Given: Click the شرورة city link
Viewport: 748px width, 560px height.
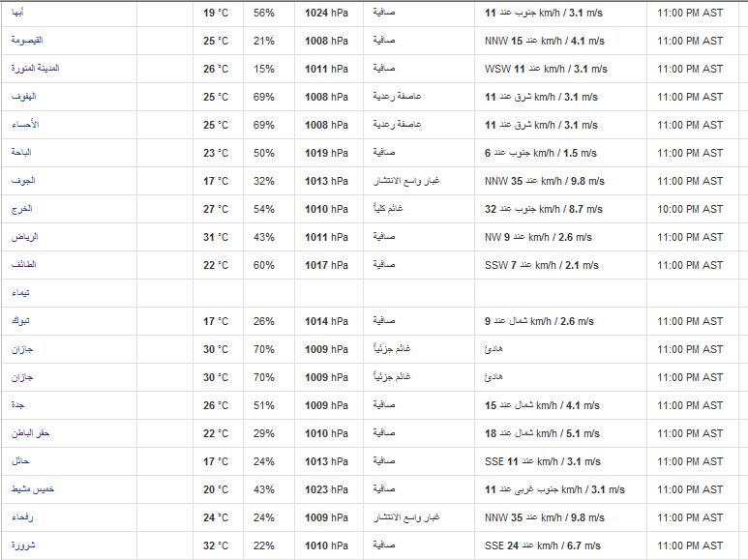Looking at the screenshot, I should (23, 545).
